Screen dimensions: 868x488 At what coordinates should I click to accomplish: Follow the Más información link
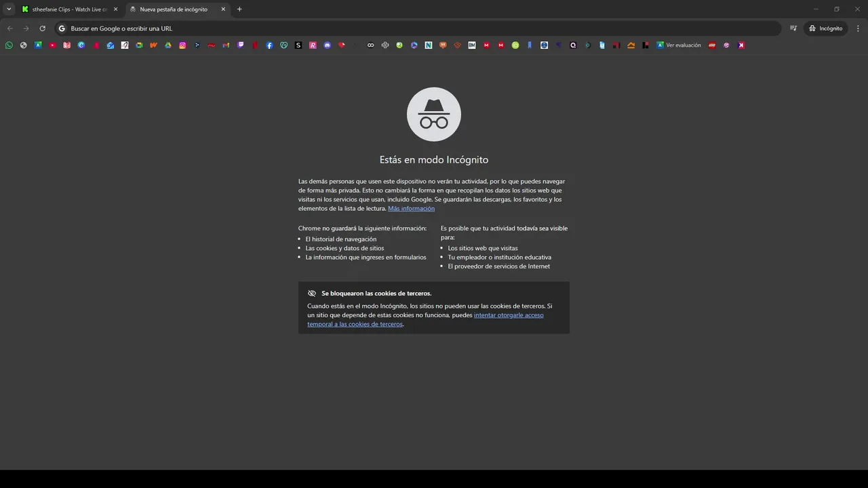(x=411, y=209)
